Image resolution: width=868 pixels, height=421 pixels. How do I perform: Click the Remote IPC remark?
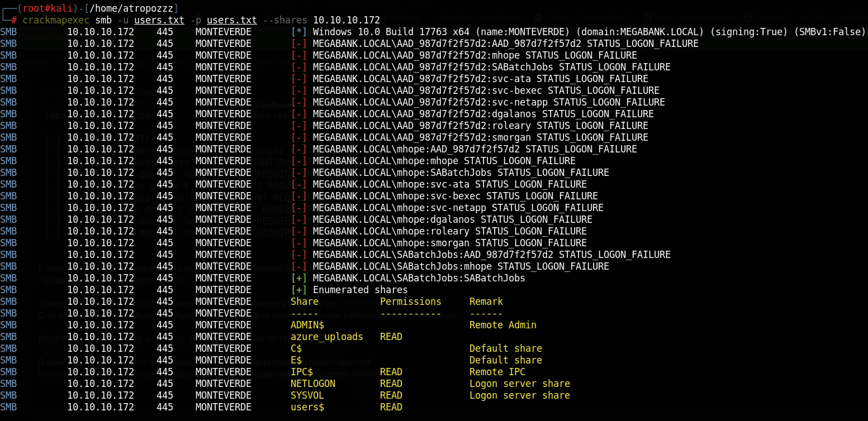point(497,372)
